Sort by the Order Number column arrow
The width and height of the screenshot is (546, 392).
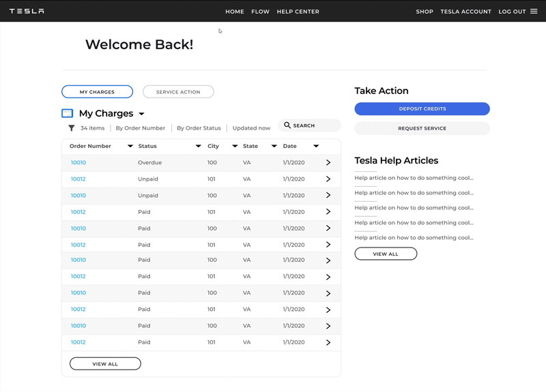point(130,147)
